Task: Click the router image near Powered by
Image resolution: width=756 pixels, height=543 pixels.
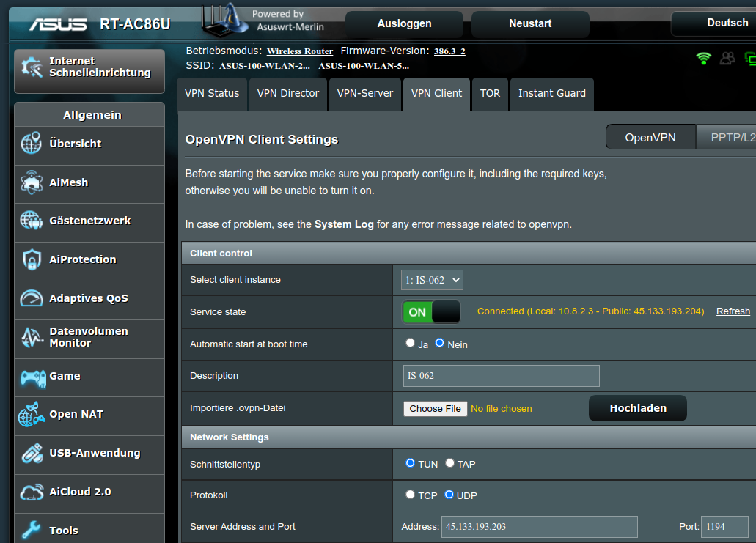Action: [224, 21]
